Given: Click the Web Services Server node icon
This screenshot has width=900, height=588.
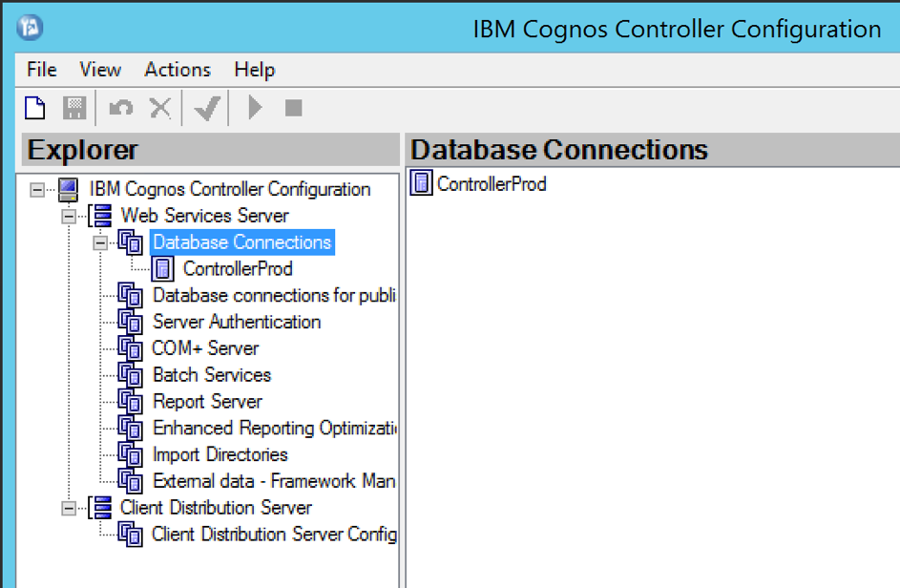Looking at the screenshot, I should pyautogui.click(x=101, y=216).
